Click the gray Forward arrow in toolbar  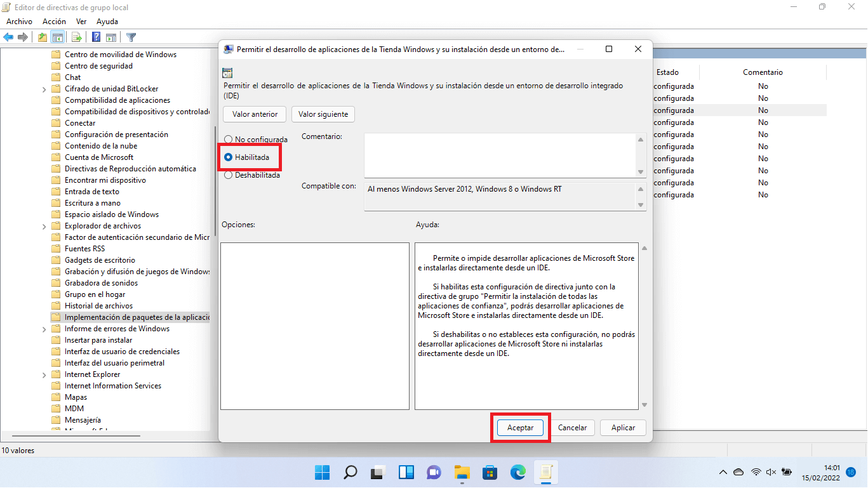point(23,37)
